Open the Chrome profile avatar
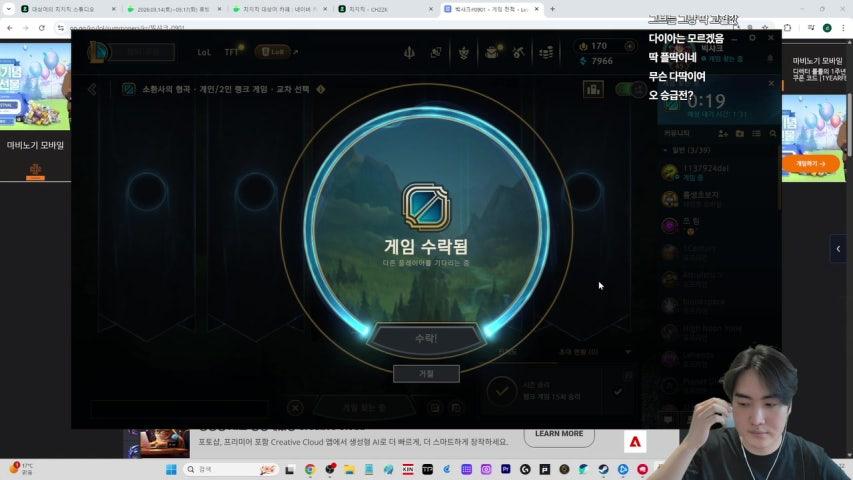Screen dimensions: 853x480 pos(827,27)
